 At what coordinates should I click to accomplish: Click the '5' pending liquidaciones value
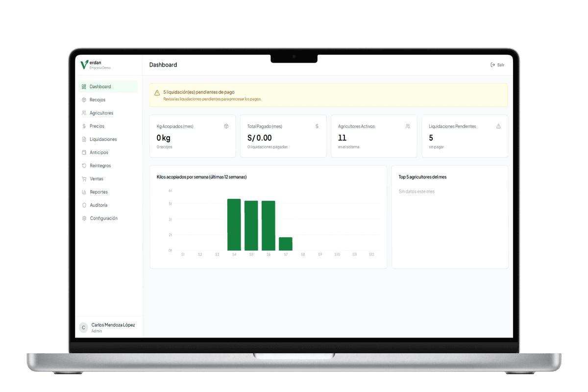431,138
